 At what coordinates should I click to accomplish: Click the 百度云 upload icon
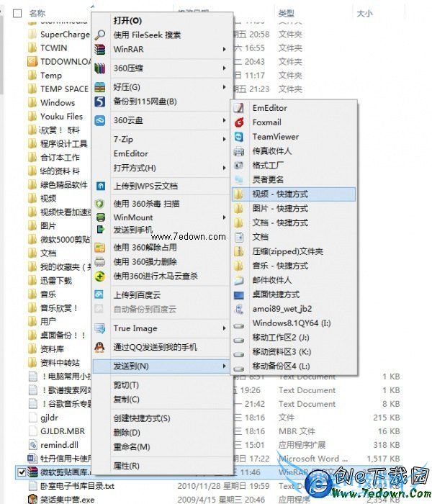coord(99,294)
